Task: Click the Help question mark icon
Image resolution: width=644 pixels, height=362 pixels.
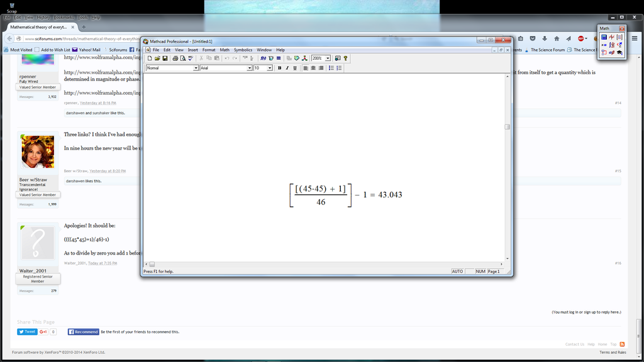Action: tap(345, 58)
